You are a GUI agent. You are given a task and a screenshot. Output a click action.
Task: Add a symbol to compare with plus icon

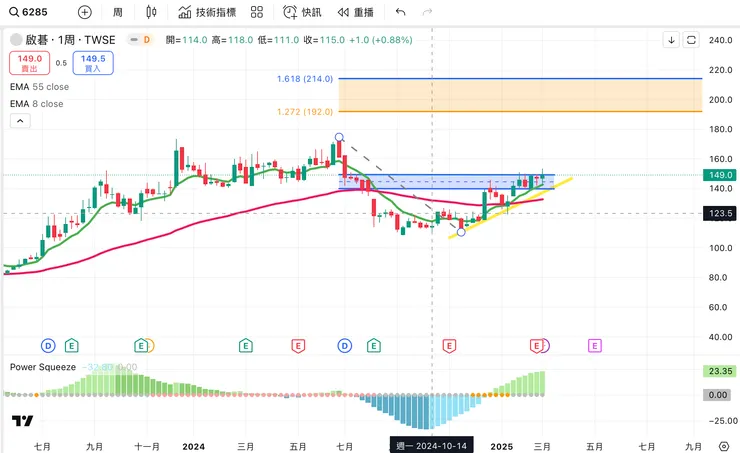point(84,12)
